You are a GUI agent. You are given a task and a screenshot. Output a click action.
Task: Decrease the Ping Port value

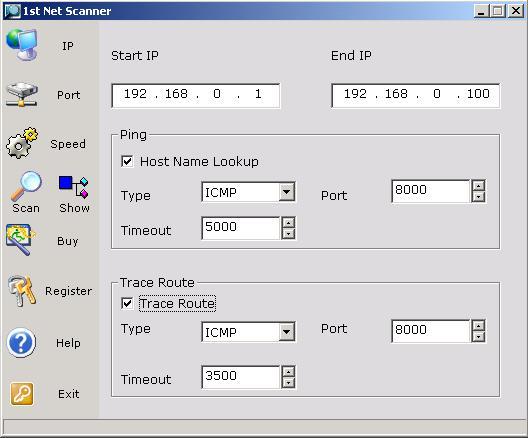(x=478, y=197)
